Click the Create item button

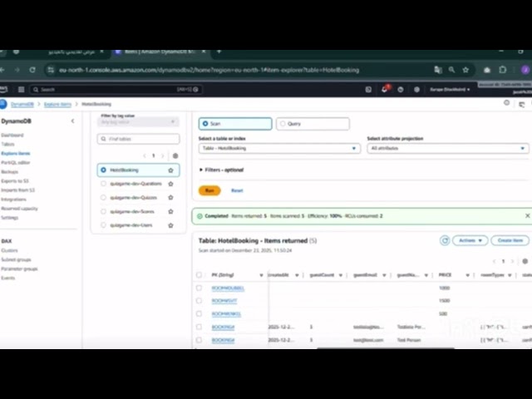tap(509, 240)
